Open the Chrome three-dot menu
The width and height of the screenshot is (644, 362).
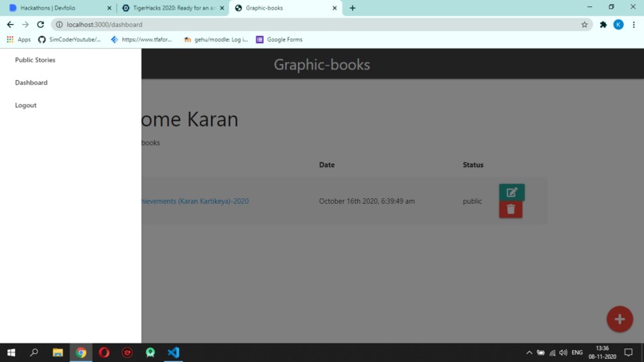click(634, 25)
